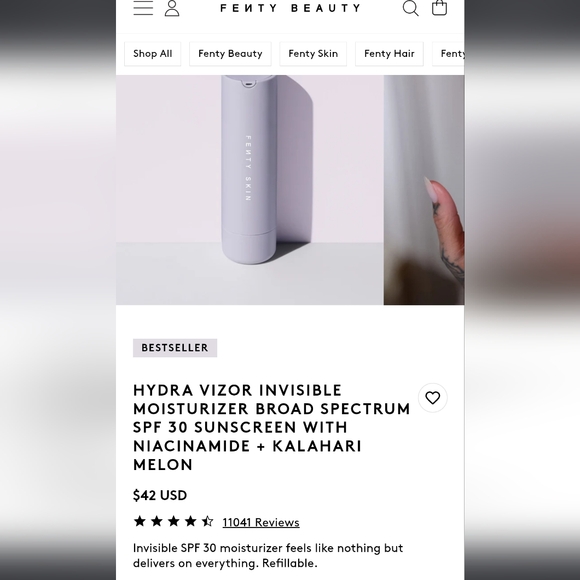The image size is (580, 580).
Task: Click the Hydra Vizor product title
Action: (272, 428)
